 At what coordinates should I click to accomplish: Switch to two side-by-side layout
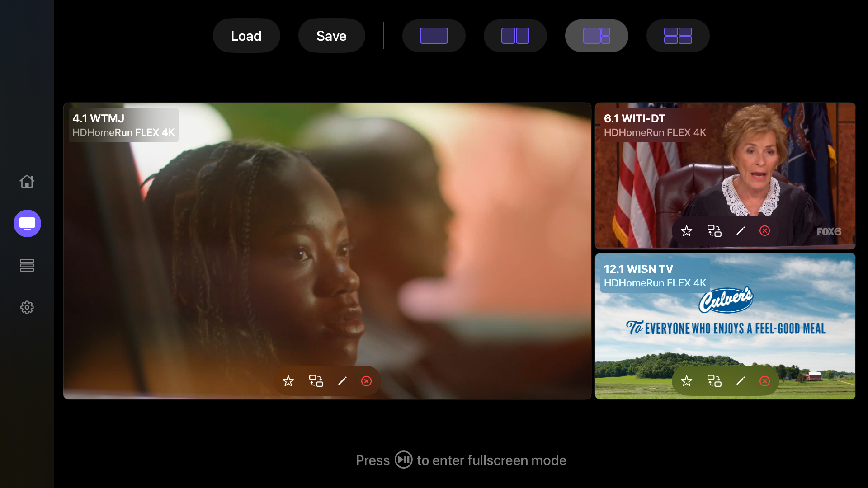[x=515, y=36]
